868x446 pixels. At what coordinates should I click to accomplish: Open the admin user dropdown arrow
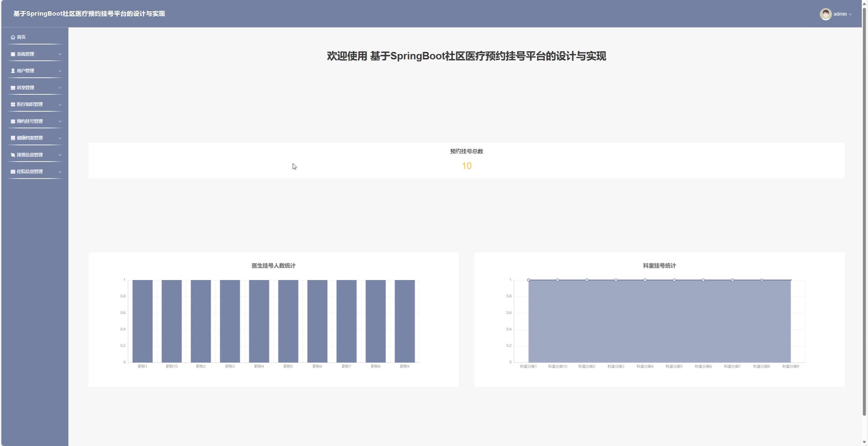(850, 14)
